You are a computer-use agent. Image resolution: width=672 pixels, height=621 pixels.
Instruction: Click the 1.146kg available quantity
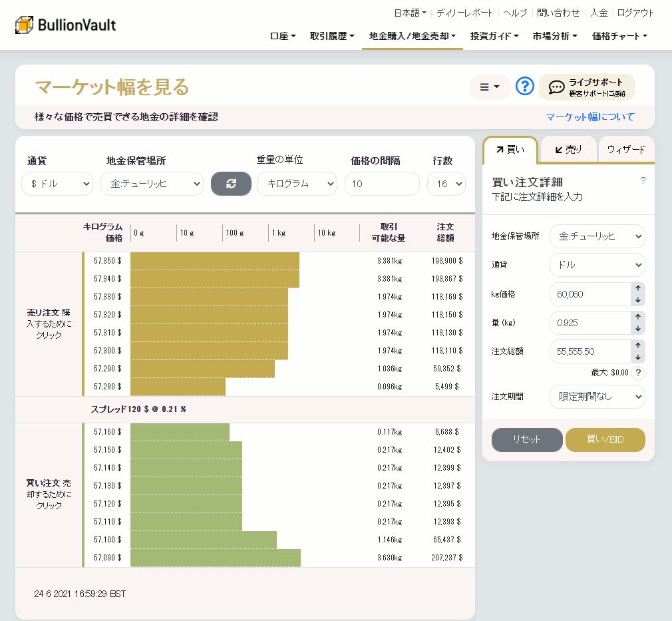click(x=390, y=540)
